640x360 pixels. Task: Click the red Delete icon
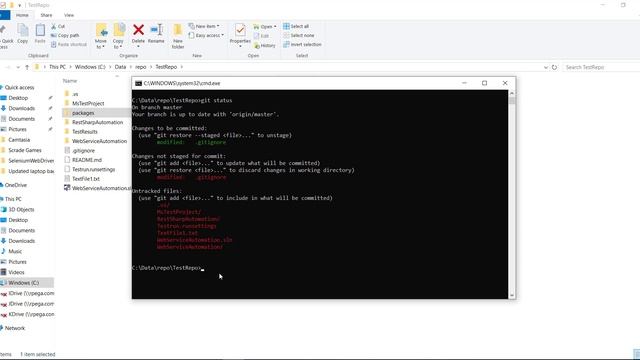coord(138,30)
